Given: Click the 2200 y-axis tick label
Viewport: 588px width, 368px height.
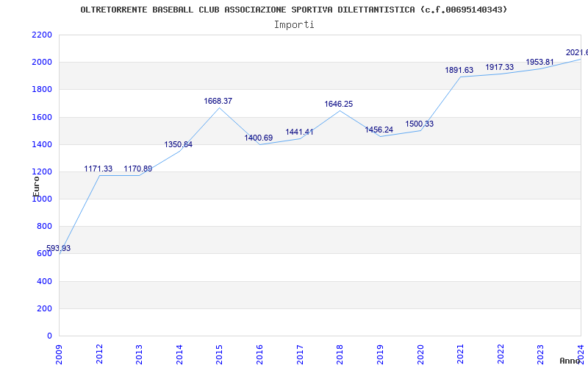Looking at the screenshot, I should [x=42, y=35].
